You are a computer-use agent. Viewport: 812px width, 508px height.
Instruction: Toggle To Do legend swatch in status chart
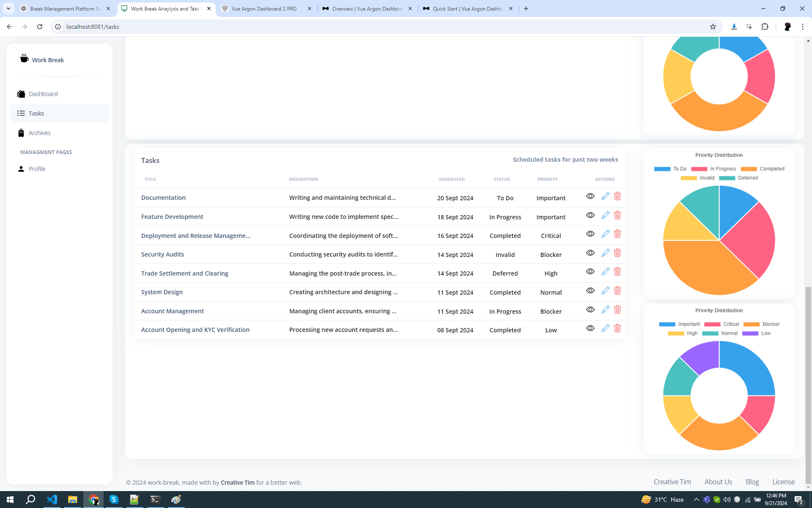pos(662,169)
